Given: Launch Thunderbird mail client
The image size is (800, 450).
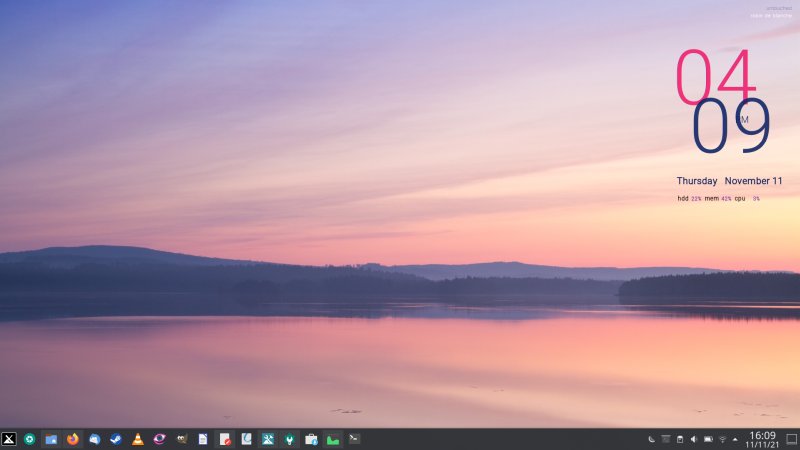Looking at the screenshot, I should pos(94,439).
